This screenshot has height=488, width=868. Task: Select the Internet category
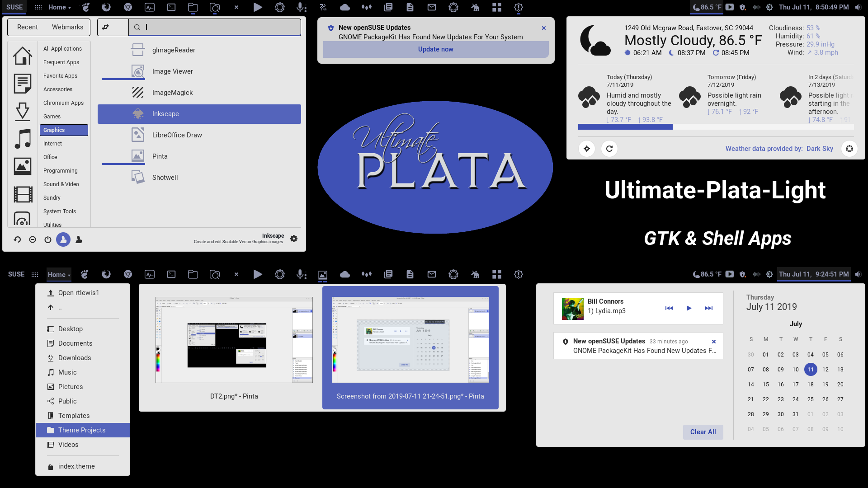(x=53, y=144)
